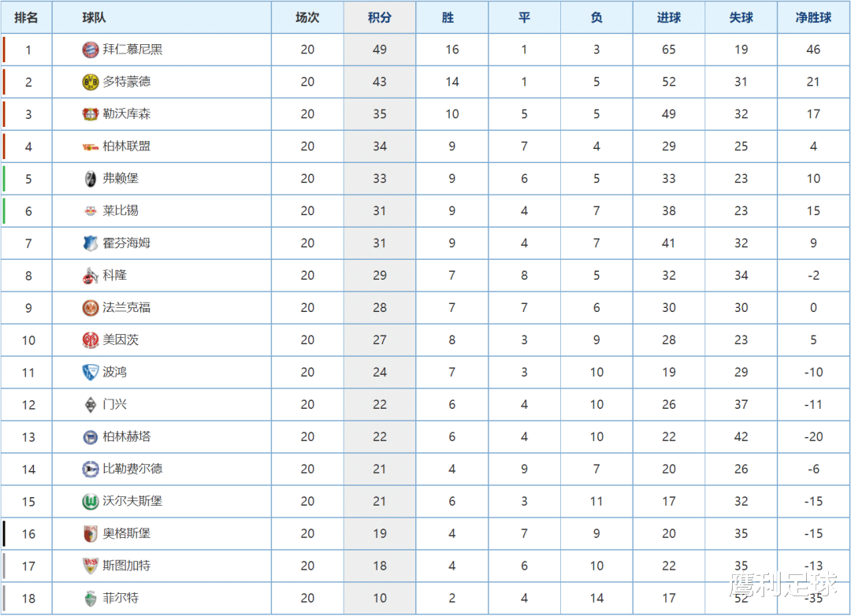851x616 pixels.
Task: Open the 柏林联盟 team link
Action: coord(126,146)
